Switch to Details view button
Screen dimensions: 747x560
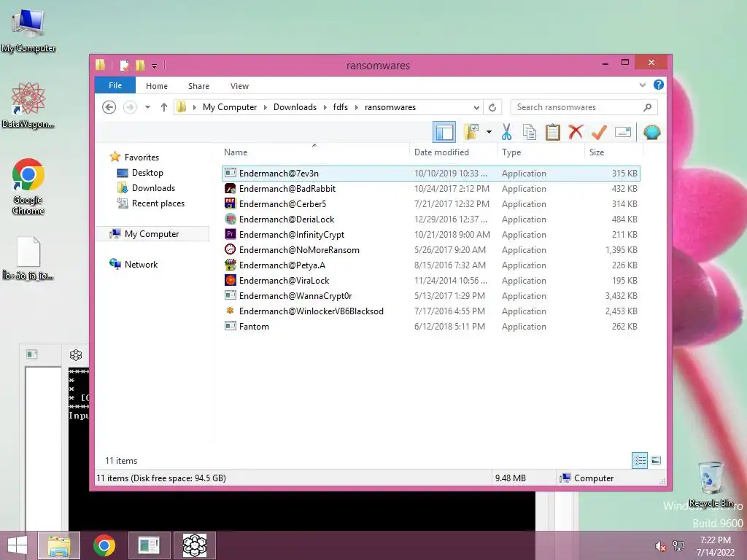639,460
